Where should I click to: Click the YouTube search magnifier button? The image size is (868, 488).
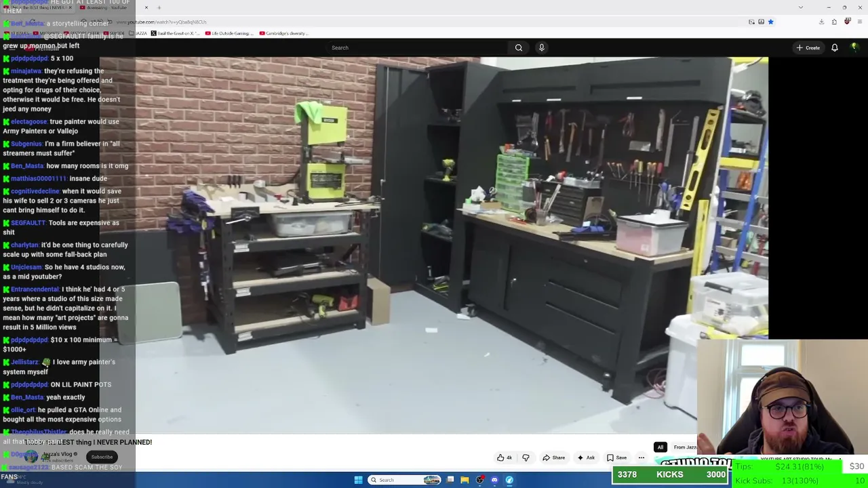tap(519, 47)
